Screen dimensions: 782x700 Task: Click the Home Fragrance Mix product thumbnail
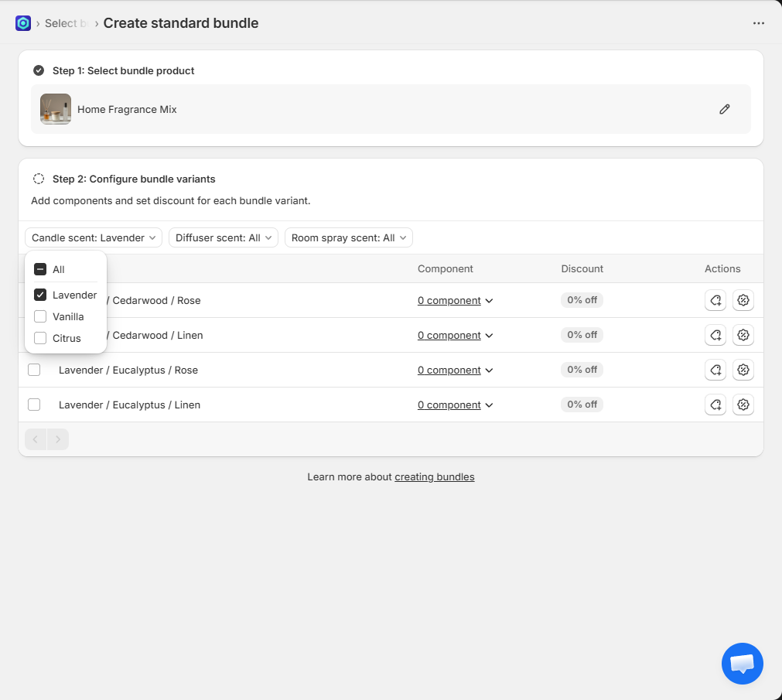pyautogui.click(x=56, y=109)
